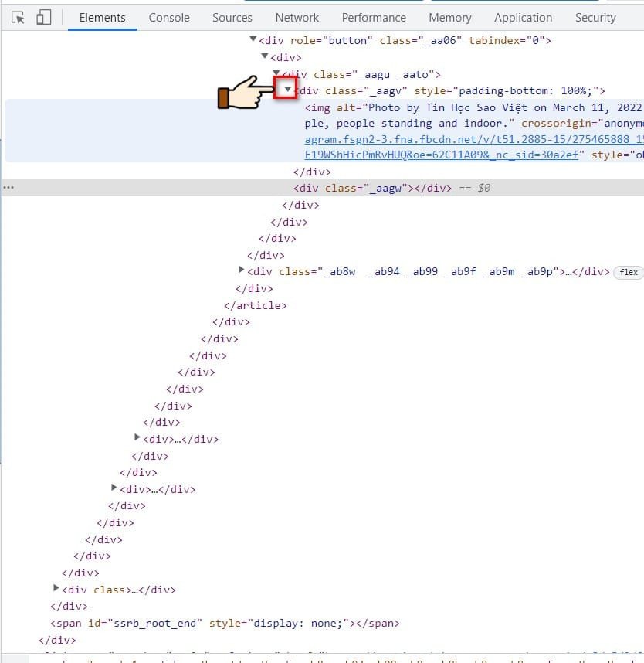Click the three-dot actions icon beside selected row
This screenshot has height=663, width=644.
point(8,188)
